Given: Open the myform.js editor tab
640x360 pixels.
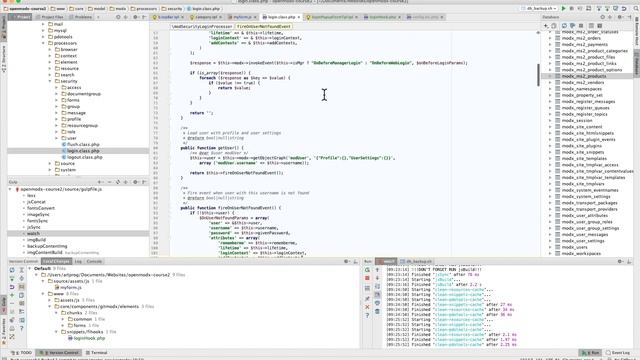Looking at the screenshot, I should click(242, 17).
